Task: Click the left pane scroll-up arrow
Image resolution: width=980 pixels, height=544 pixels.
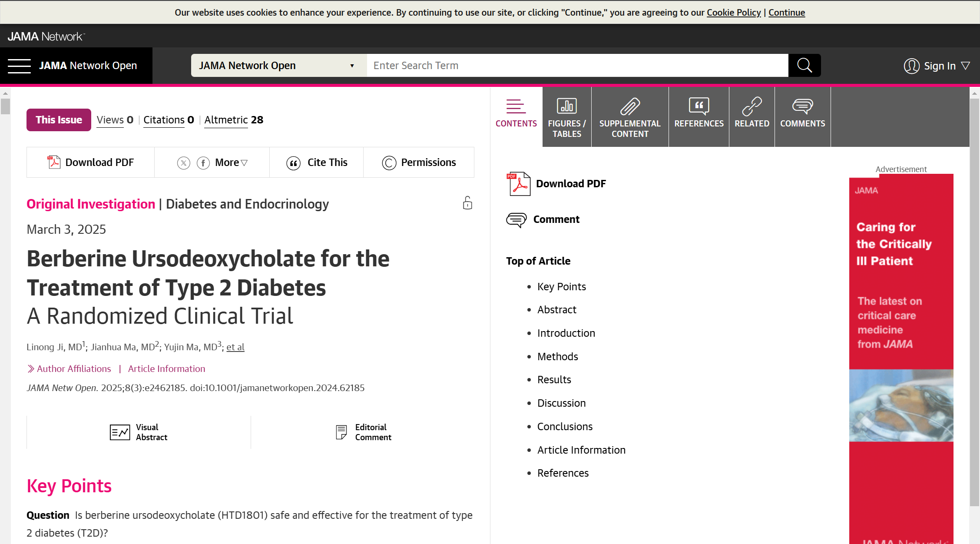Action: pyautogui.click(x=5, y=93)
